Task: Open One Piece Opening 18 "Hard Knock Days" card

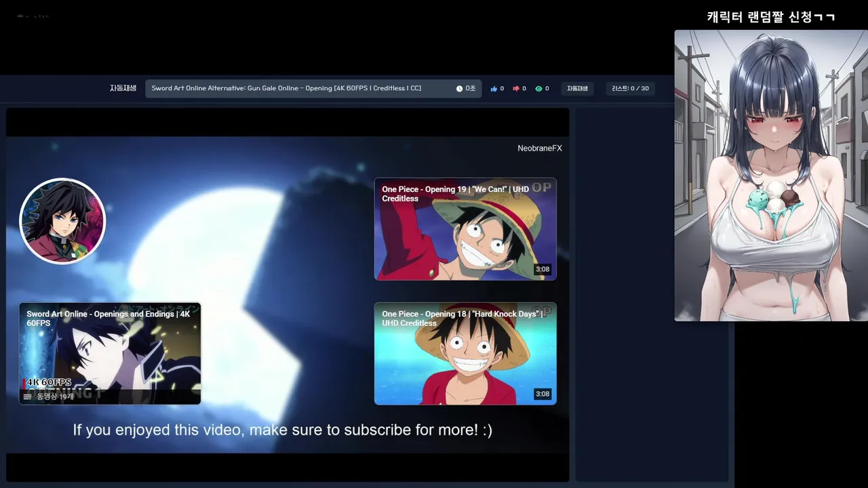Action: tap(465, 354)
